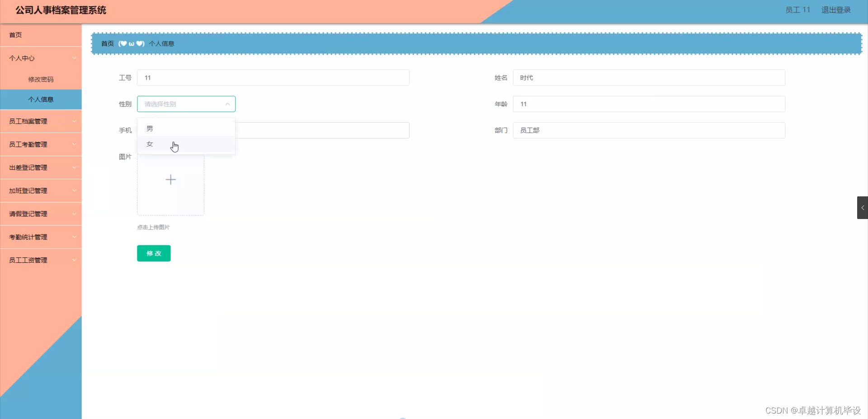The width and height of the screenshot is (868, 419).
Task: Click the green 修改 submit button
Action: [x=154, y=253]
